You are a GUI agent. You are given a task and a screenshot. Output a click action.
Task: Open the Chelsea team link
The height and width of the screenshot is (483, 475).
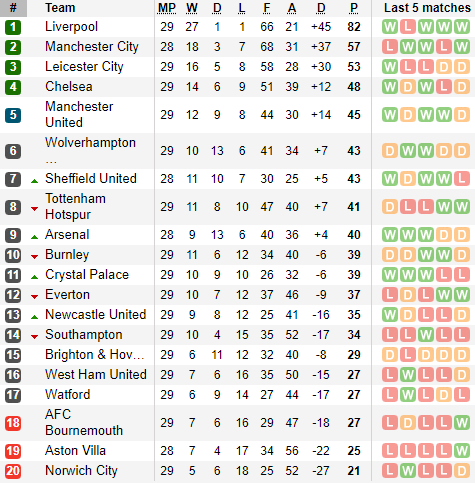69,87
